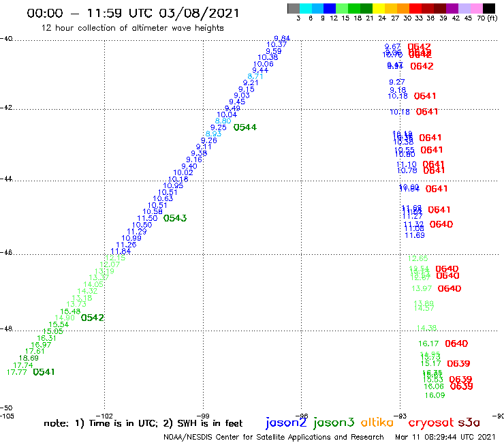Select the '9.27' value on the right track
Screen dimensions: 504x443
tap(396, 82)
